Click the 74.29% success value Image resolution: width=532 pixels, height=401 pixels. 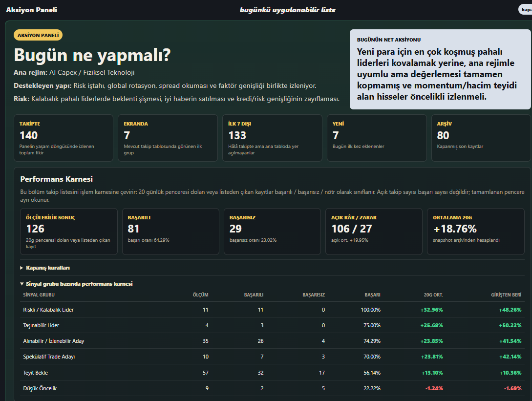click(372, 341)
